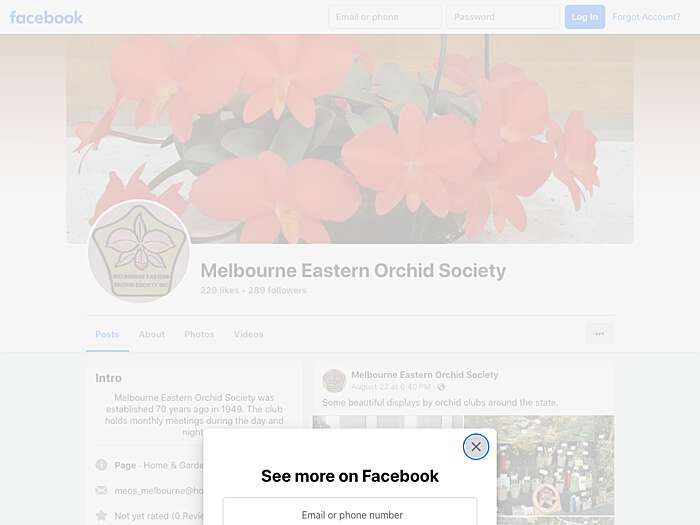The width and height of the screenshot is (700, 525).
Task: Close the See more on Facebook dialog
Action: click(x=475, y=446)
